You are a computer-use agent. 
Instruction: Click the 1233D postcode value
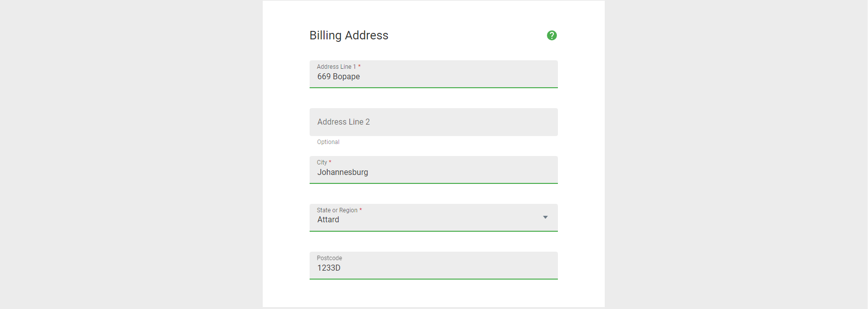329,268
